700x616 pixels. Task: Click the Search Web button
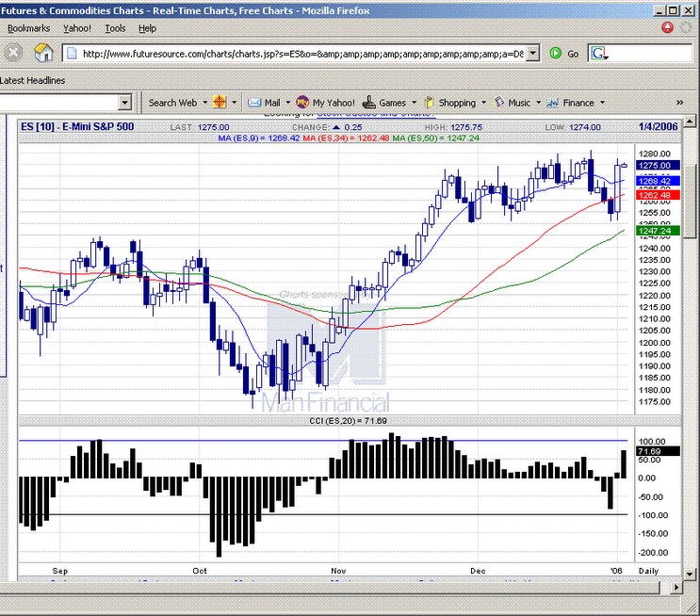coord(172,103)
